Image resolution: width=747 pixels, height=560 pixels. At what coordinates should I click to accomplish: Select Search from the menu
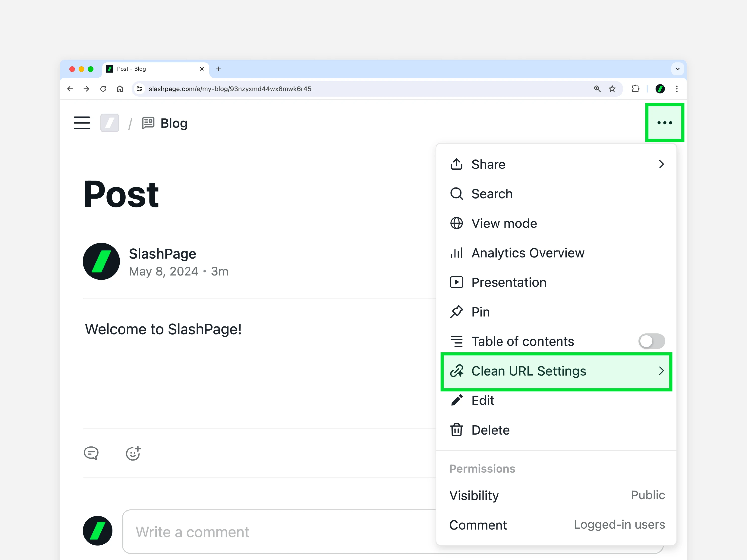556,194
